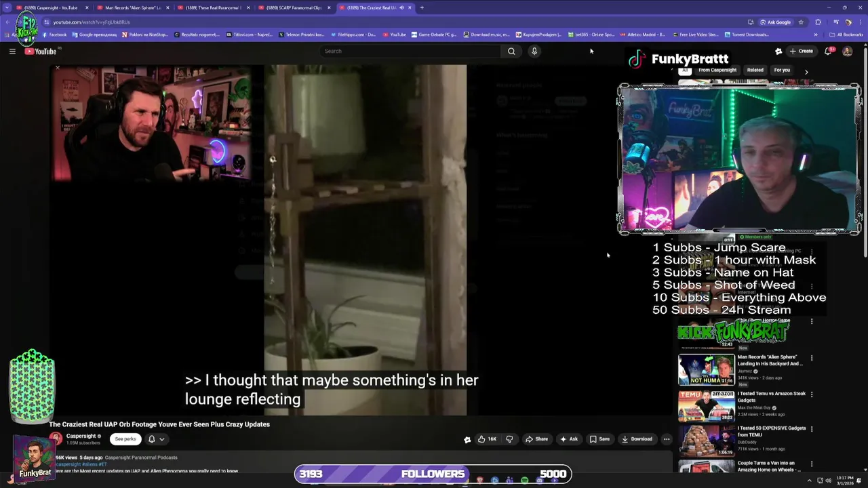Click the Caspersight Paranormal Podcasts link

141,457
